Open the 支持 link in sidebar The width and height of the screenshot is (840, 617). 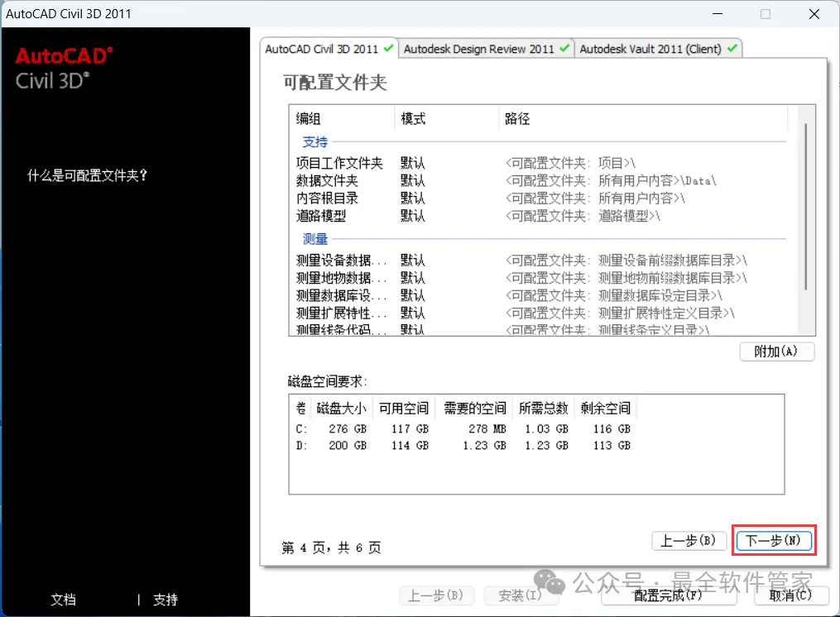[x=165, y=600]
